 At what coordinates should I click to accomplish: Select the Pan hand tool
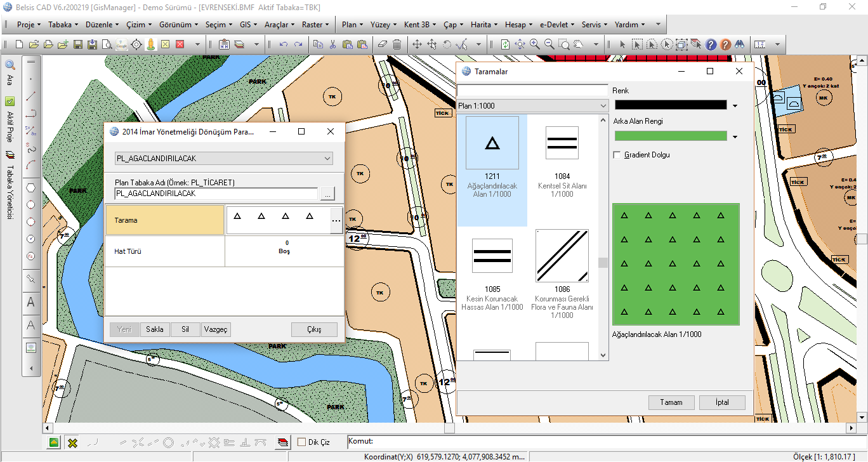(579, 44)
